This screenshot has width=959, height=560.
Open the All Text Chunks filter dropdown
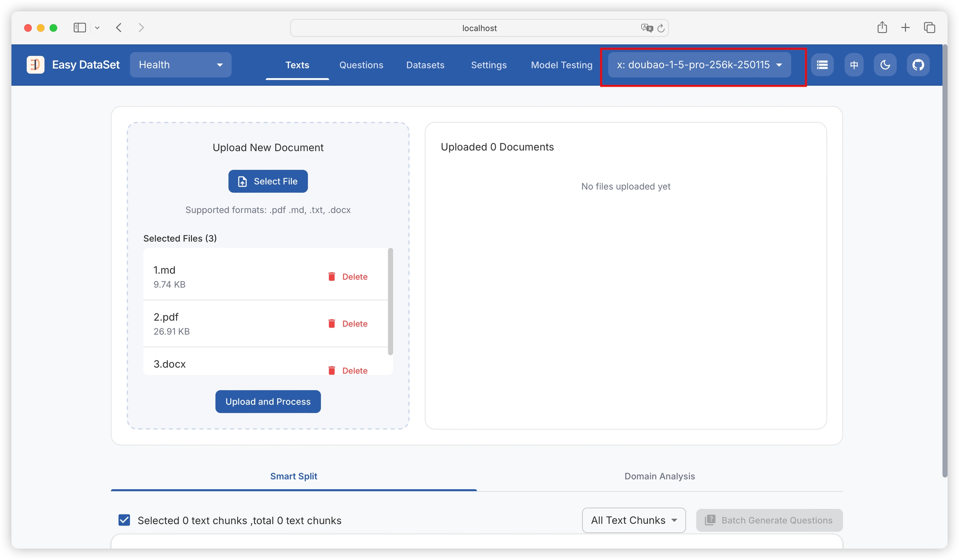click(634, 520)
